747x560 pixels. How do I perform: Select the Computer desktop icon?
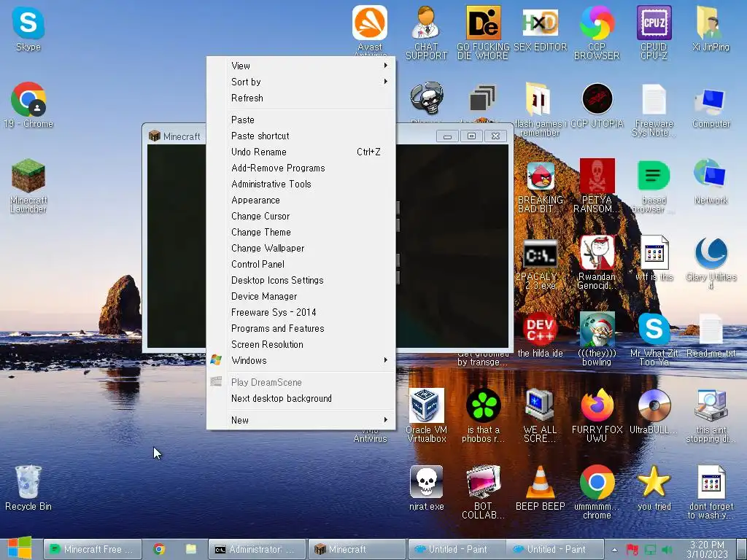tap(711, 108)
